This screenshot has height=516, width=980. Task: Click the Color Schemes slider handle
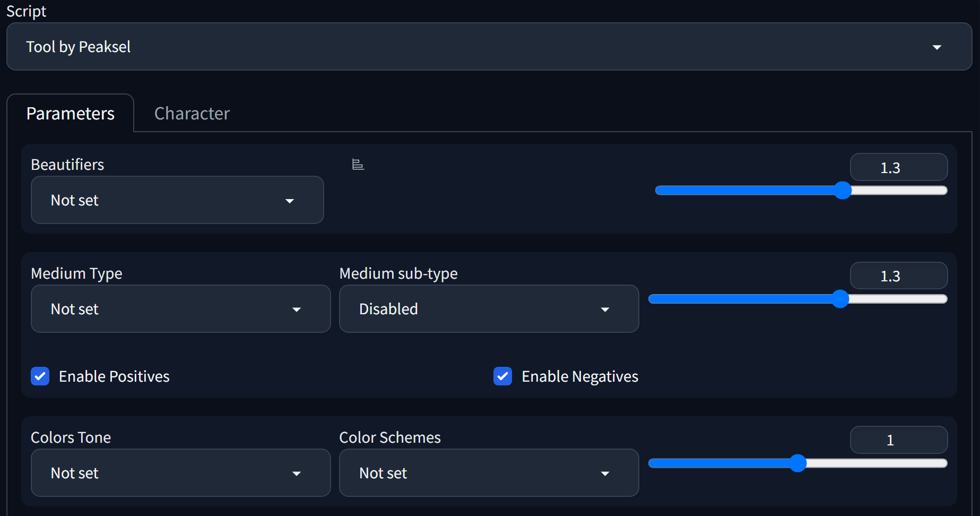pos(798,463)
